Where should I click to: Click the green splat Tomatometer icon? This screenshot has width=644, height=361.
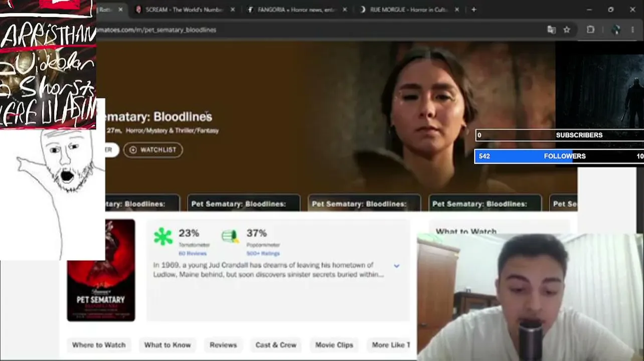click(163, 236)
